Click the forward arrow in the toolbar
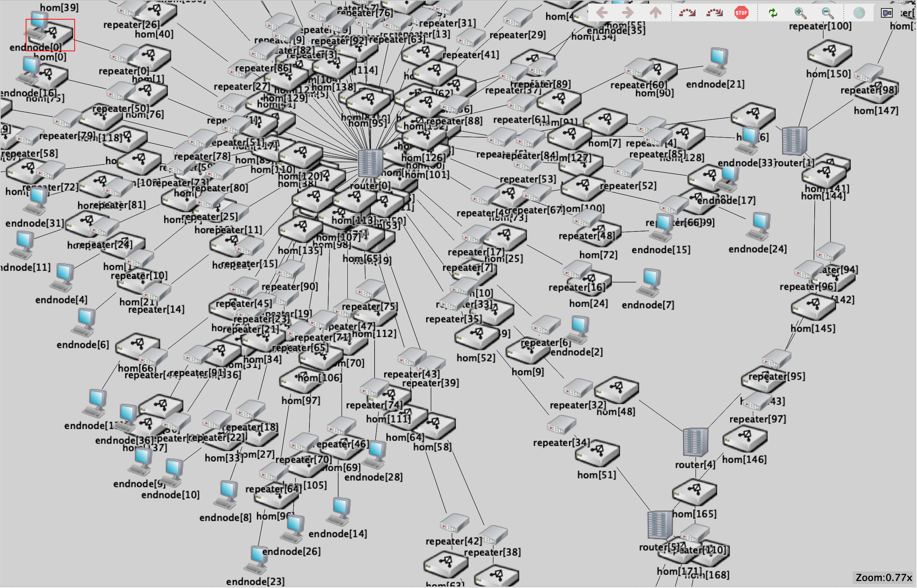The width and height of the screenshot is (917, 588). tap(628, 13)
